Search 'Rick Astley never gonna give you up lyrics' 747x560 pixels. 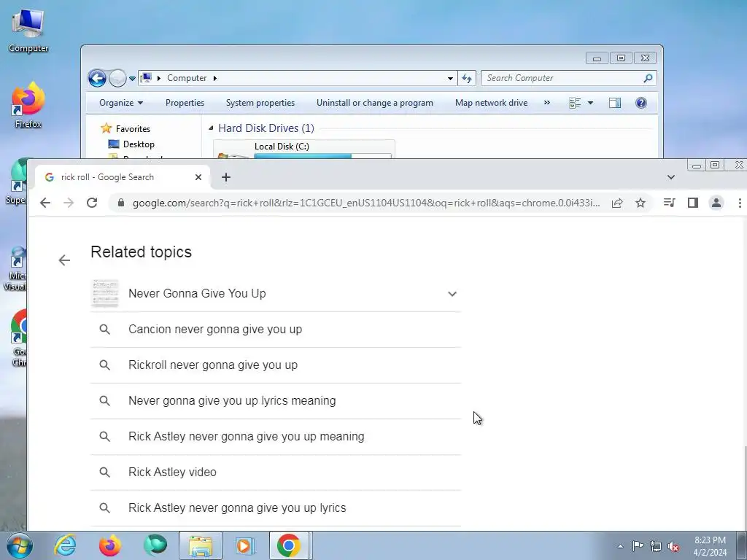(275, 508)
